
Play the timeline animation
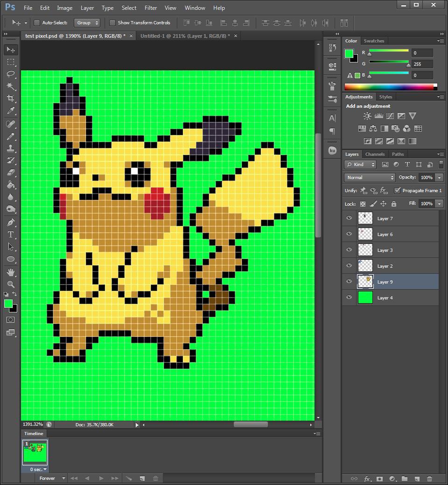pos(101,478)
